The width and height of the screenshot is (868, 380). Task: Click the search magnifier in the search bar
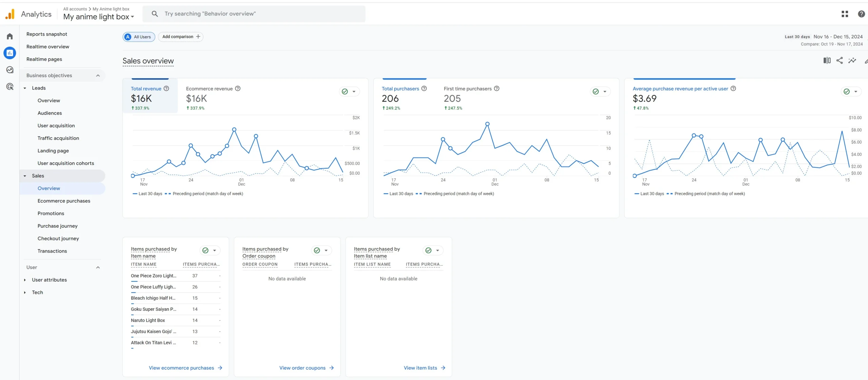(155, 14)
